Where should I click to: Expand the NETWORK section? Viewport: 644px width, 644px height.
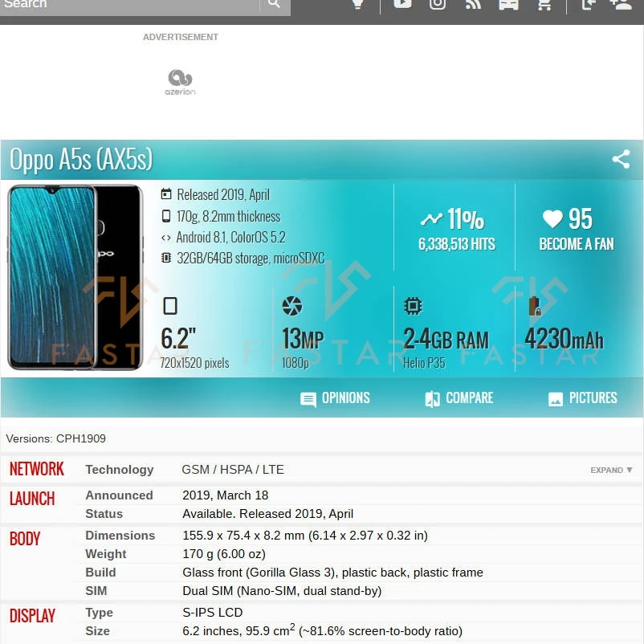611,470
